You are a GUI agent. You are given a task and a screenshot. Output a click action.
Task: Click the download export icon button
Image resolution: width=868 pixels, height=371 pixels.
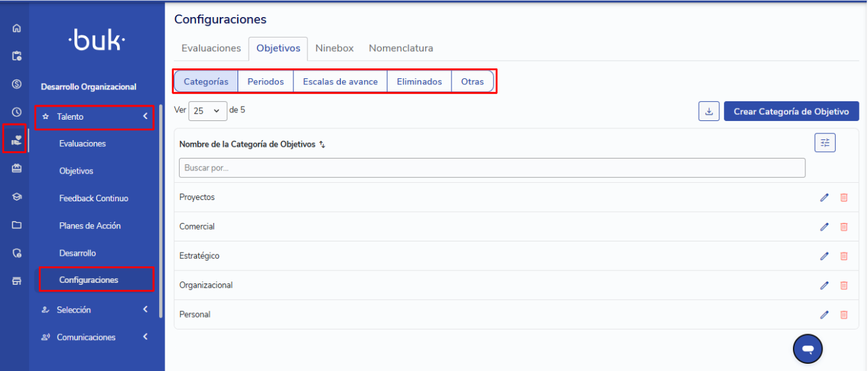click(709, 111)
